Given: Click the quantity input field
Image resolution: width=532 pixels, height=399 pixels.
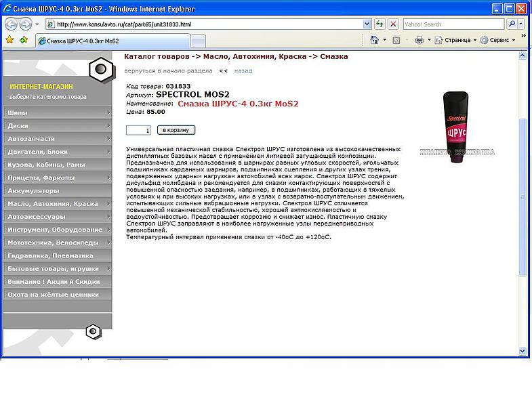Looking at the screenshot, I should (x=138, y=130).
